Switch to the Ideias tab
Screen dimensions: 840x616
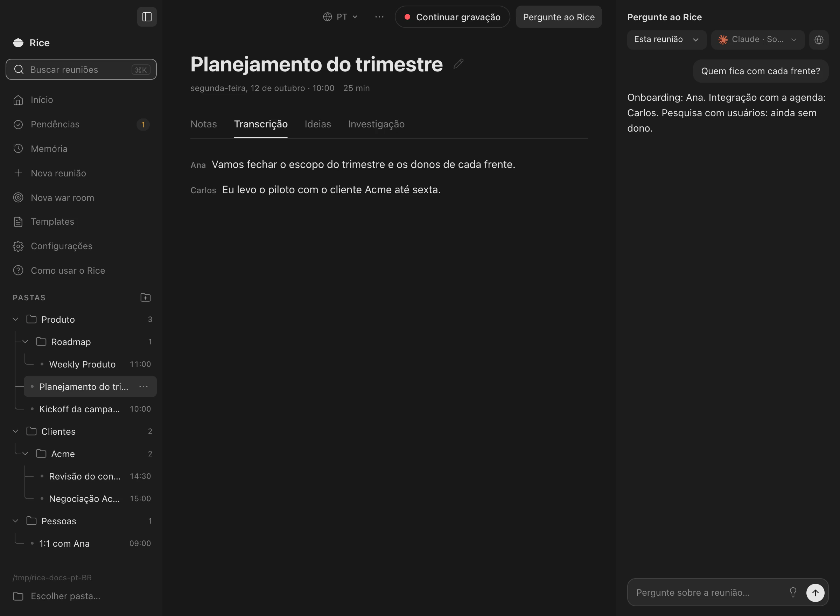pos(318,124)
